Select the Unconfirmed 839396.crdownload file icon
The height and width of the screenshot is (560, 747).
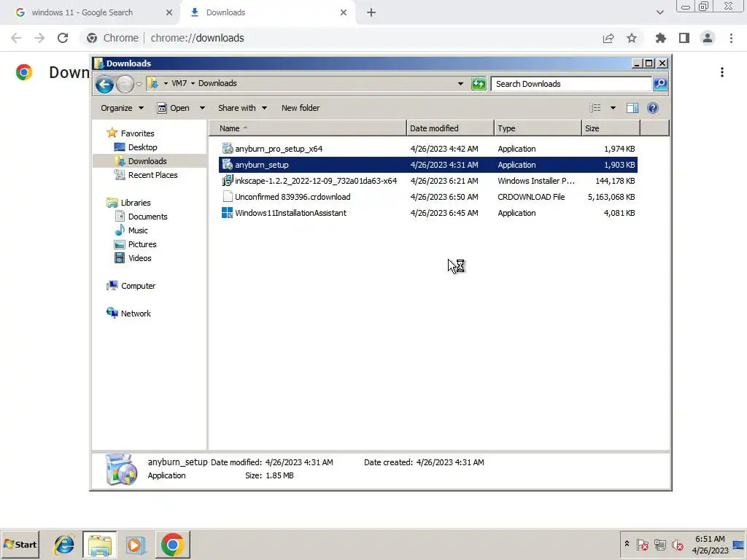pyautogui.click(x=228, y=197)
